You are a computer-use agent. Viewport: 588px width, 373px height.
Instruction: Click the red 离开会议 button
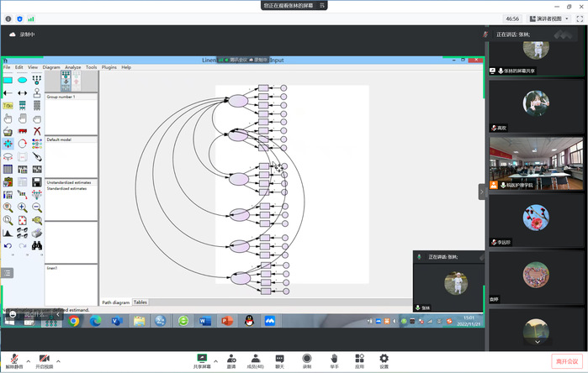[x=568, y=360]
